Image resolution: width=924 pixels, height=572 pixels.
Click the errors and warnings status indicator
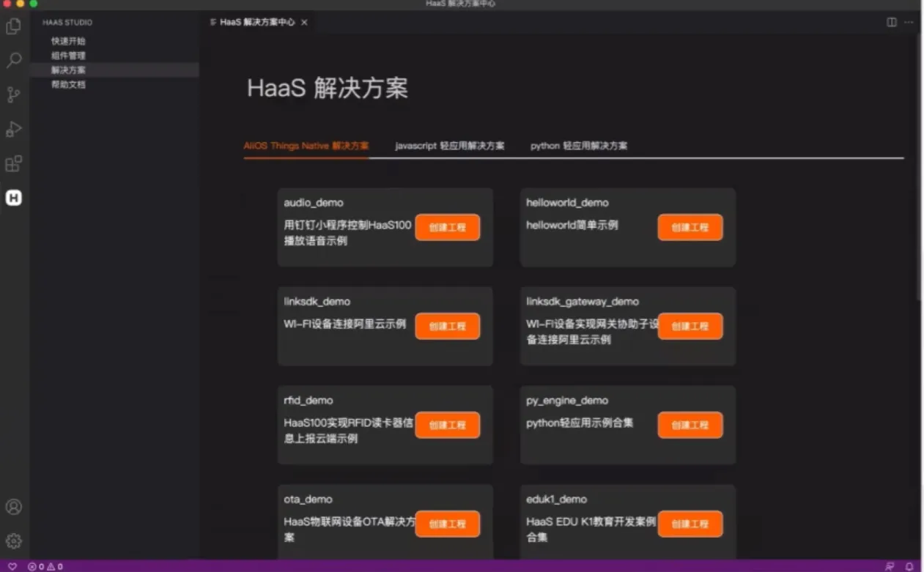(45, 566)
